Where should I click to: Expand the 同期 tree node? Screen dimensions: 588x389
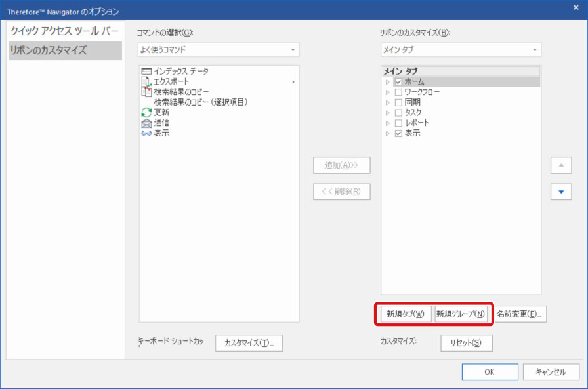click(388, 103)
